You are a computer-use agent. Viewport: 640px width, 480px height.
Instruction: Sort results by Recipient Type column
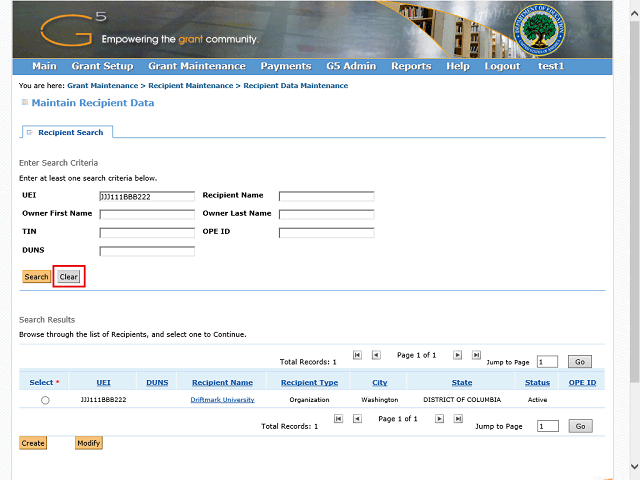[x=309, y=382]
